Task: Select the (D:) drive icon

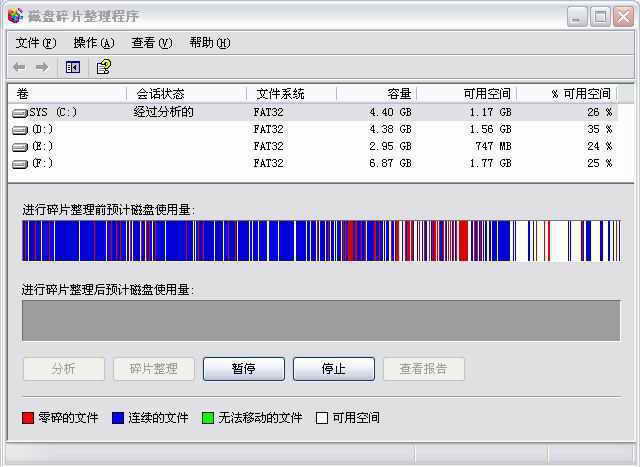Action: coord(20,130)
